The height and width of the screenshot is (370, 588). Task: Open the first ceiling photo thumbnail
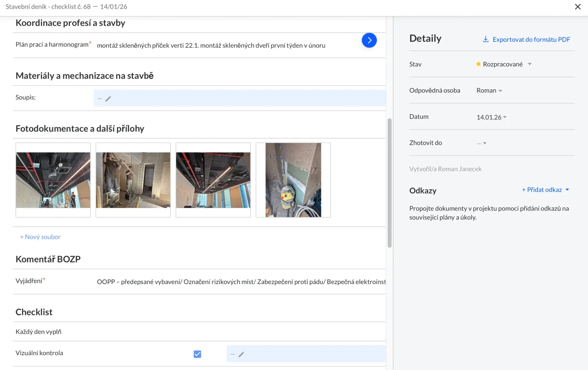tap(53, 180)
